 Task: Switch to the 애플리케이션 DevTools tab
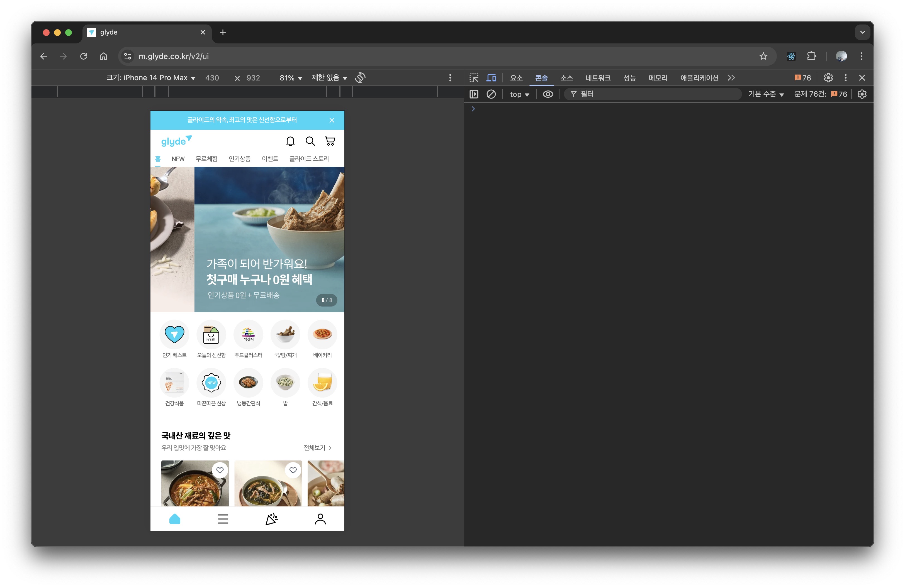[699, 78]
